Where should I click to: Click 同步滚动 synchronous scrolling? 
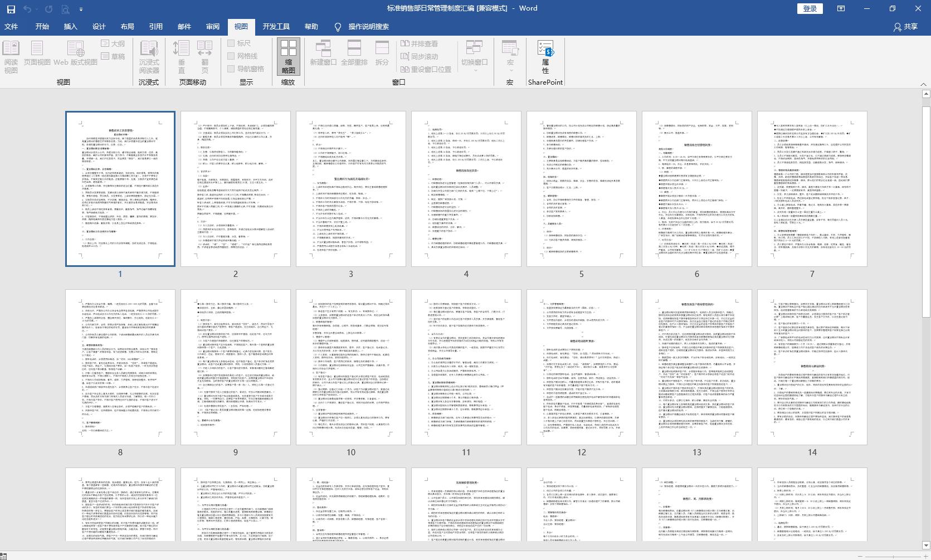[419, 56]
